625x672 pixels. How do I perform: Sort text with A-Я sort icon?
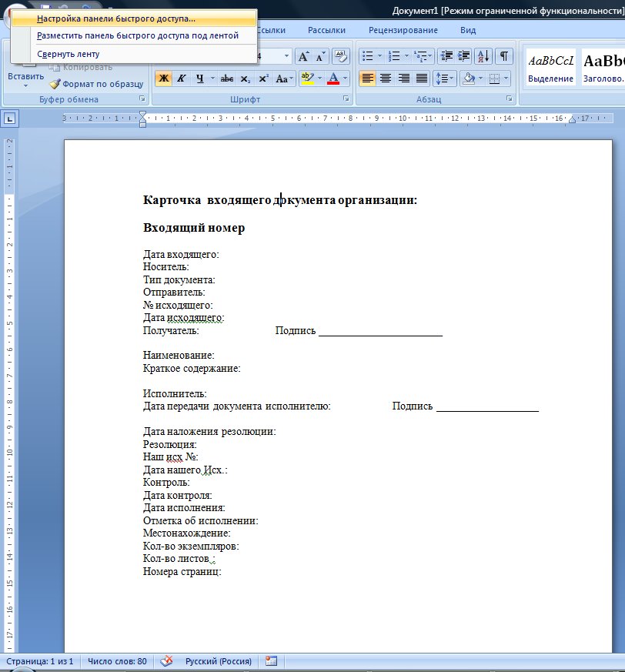[483, 56]
